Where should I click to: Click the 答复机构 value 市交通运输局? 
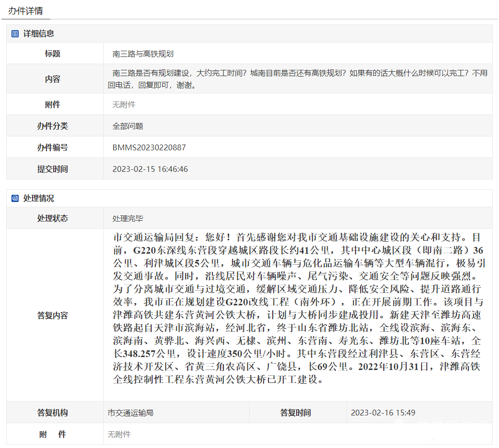pyautogui.click(x=131, y=413)
